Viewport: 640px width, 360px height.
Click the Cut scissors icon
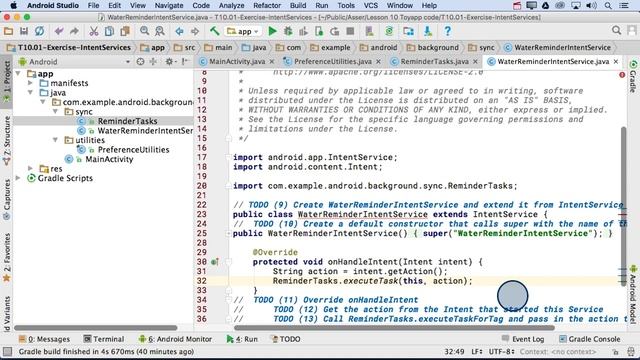click(x=94, y=31)
